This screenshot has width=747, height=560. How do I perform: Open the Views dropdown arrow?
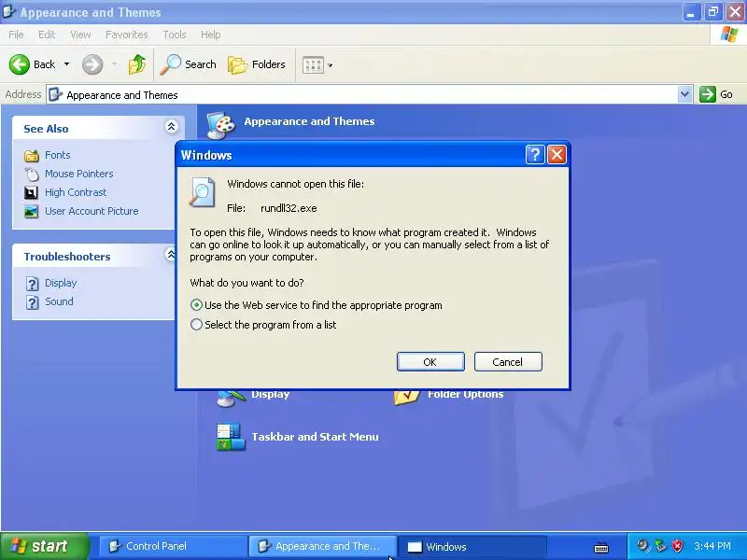click(x=331, y=65)
